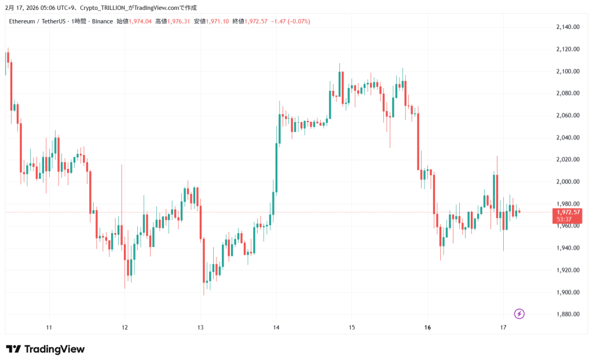This screenshot has height=364, width=593.
Task: Select date label 11 on time axis
Action: (49, 328)
